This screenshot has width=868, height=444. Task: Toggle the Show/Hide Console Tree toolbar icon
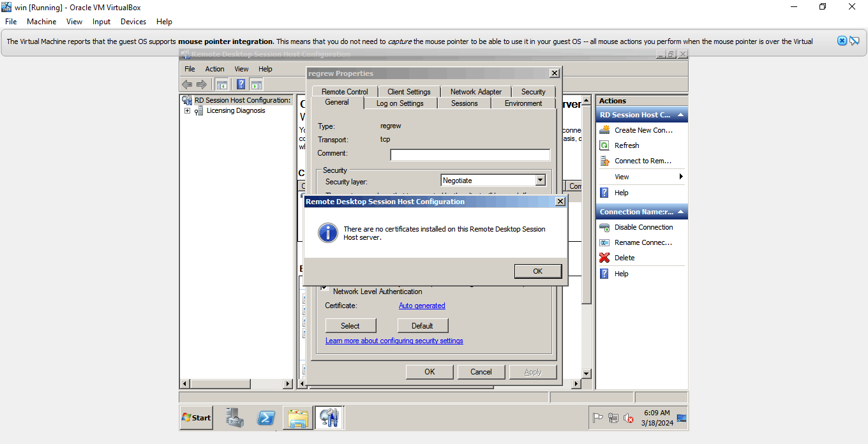pyautogui.click(x=222, y=84)
